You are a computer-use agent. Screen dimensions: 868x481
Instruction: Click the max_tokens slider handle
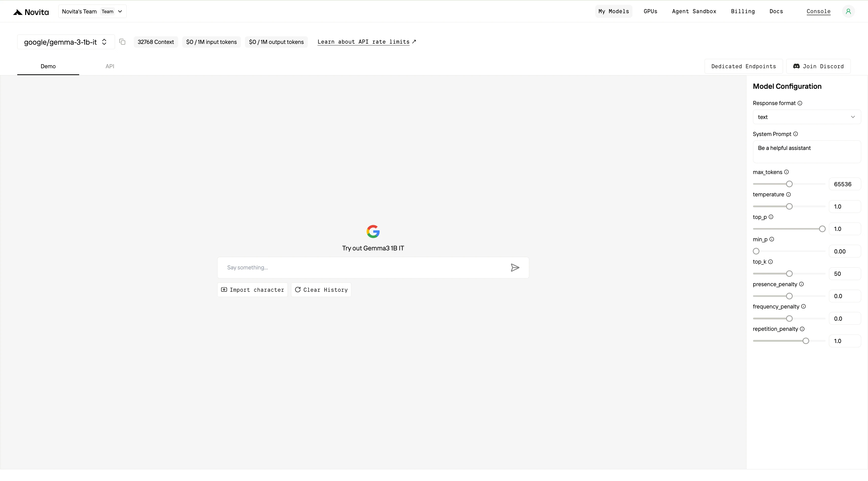789,184
